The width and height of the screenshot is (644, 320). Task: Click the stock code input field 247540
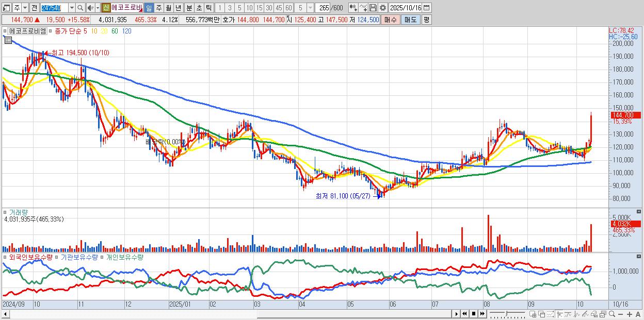[x=54, y=8]
